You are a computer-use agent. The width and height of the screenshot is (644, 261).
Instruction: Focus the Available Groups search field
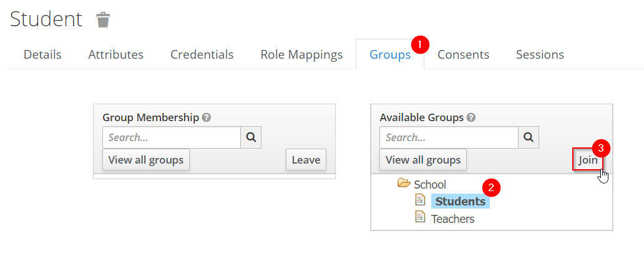(x=449, y=137)
